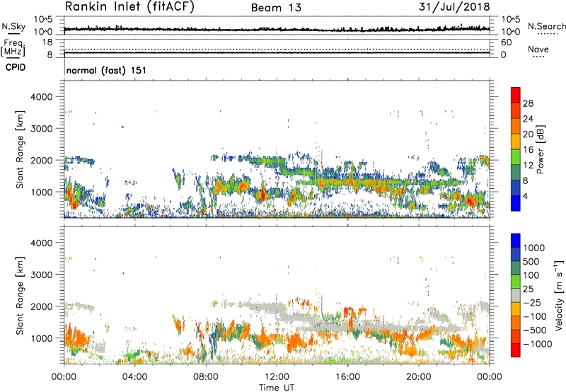The height and width of the screenshot is (392, 566).
Task: Click the power color bar
Action: click(x=516, y=149)
